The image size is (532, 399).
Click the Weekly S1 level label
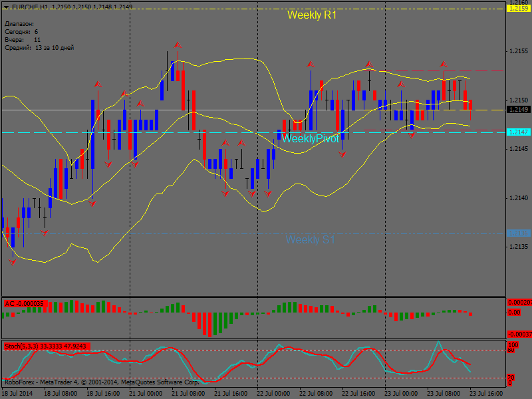(310, 239)
